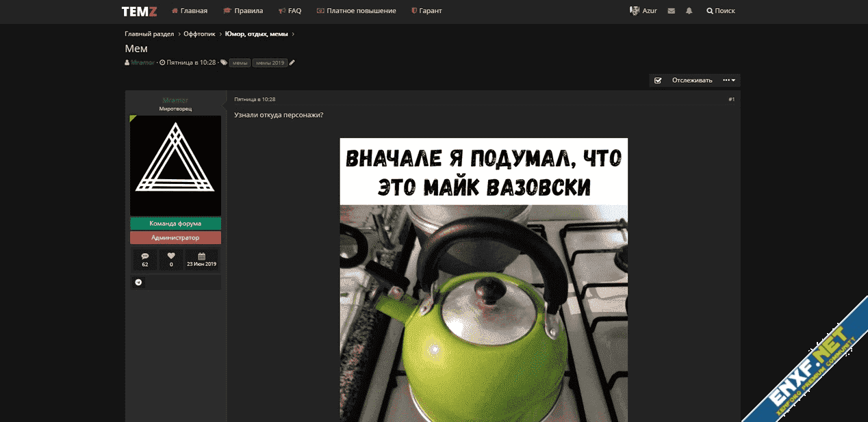Open the notifications bell icon
Image resolution: width=868 pixels, height=422 pixels.
(x=689, y=11)
